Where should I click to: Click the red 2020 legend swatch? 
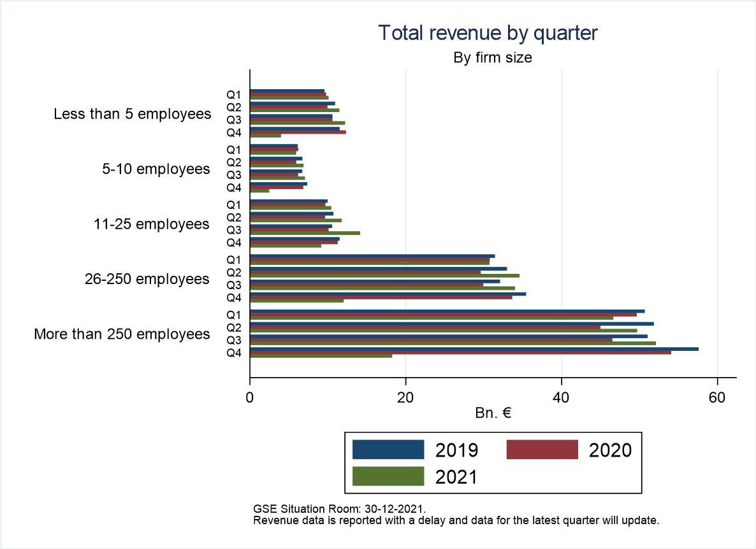[542, 450]
